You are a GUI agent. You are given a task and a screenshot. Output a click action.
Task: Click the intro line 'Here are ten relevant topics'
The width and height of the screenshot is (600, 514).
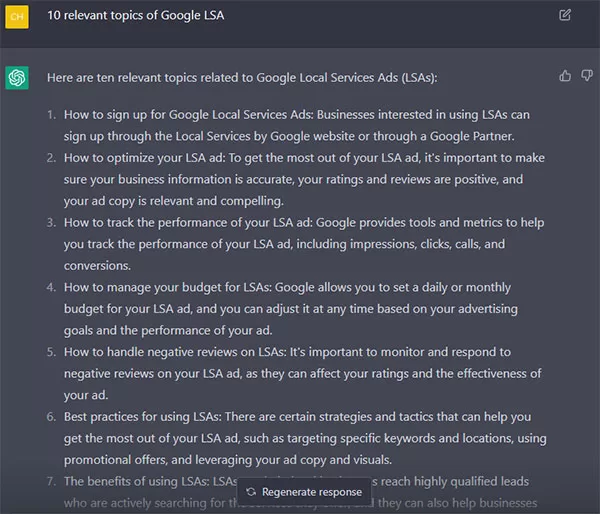[242, 78]
